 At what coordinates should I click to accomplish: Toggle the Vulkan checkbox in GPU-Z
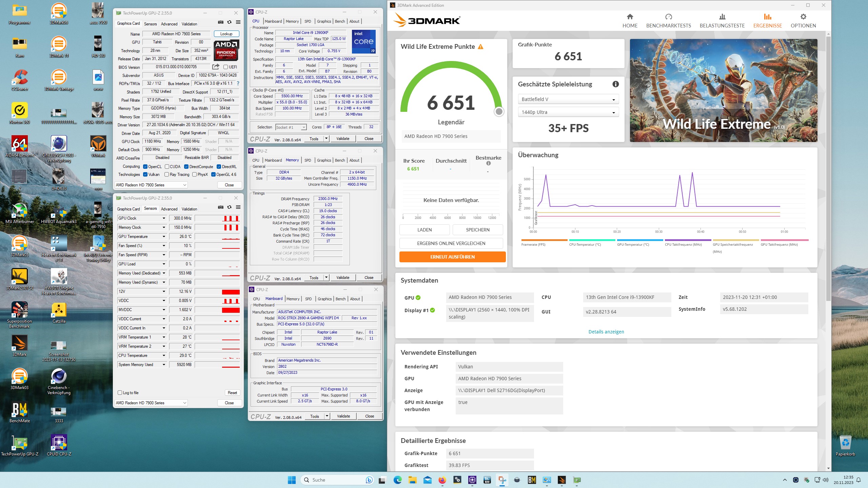pyautogui.click(x=145, y=175)
